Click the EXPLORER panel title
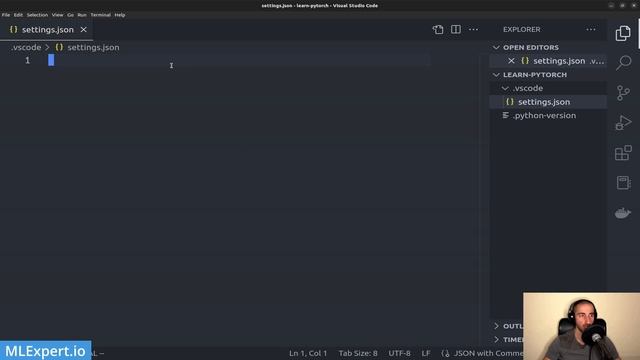This screenshot has width=640, height=360. point(522,29)
